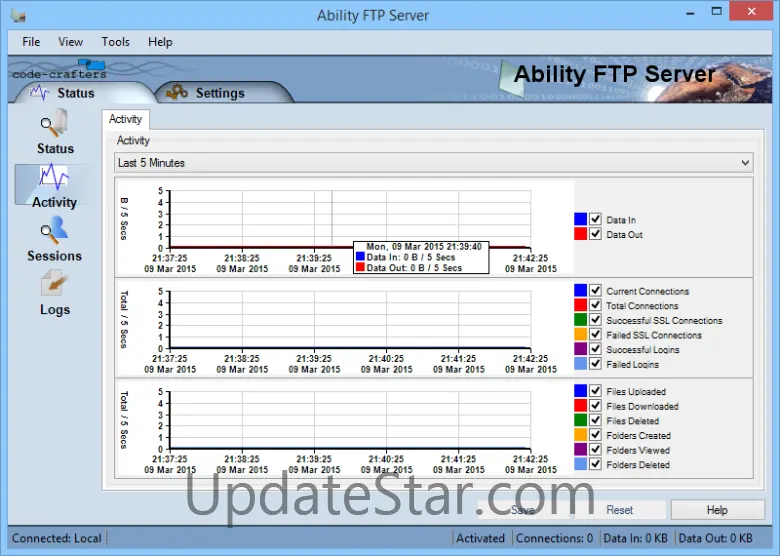Click the blue Current Connections swatch

coord(581,290)
